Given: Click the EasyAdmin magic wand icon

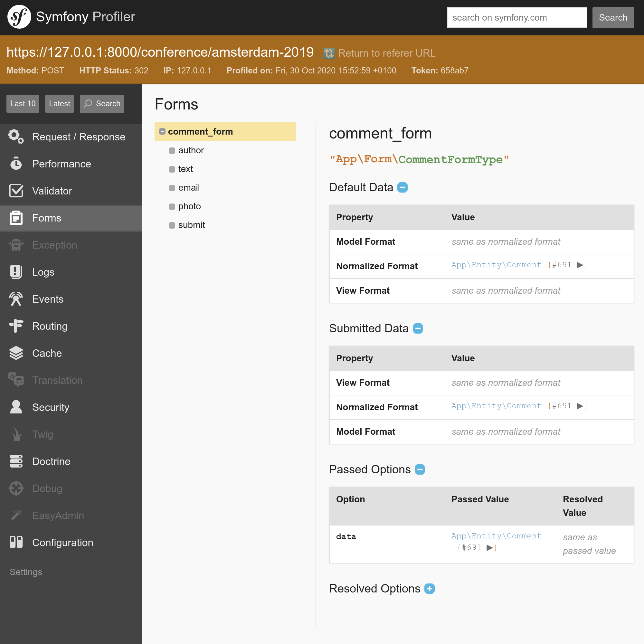Looking at the screenshot, I should [16, 515].
